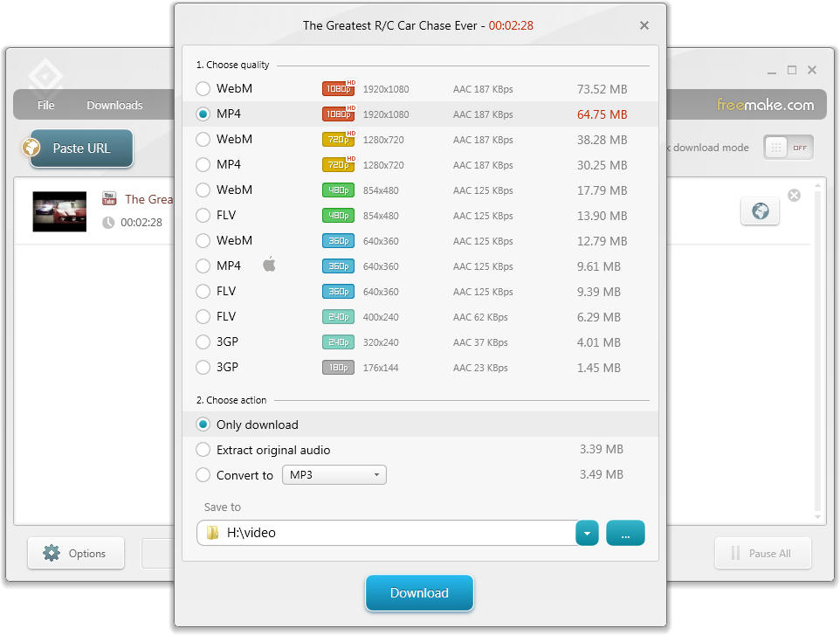
Task: Click the globe icon on the download entry
Action: click(759, 211)
